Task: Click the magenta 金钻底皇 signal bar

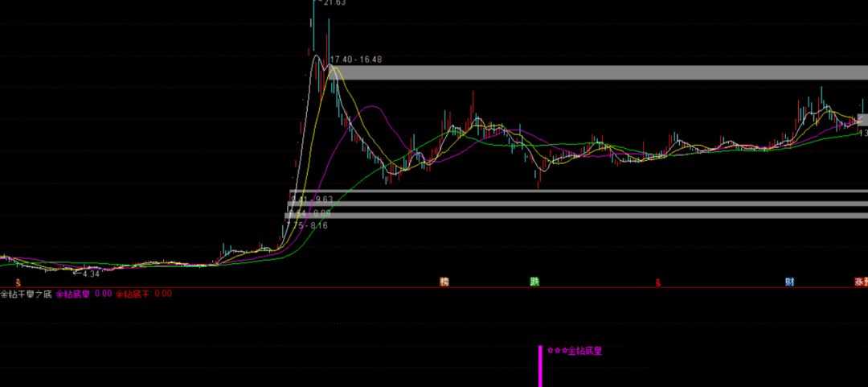Action: pos(540,366)
